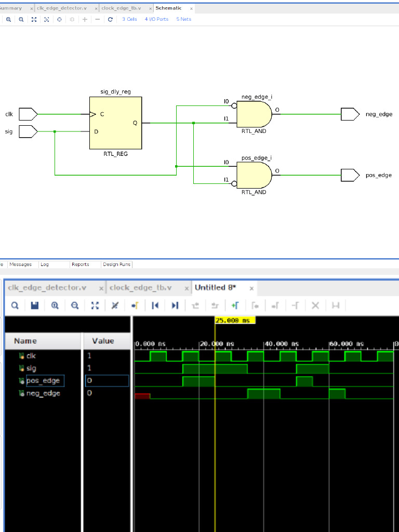Click the Value column header
The image size is (399, 532).
pos(107,341)
